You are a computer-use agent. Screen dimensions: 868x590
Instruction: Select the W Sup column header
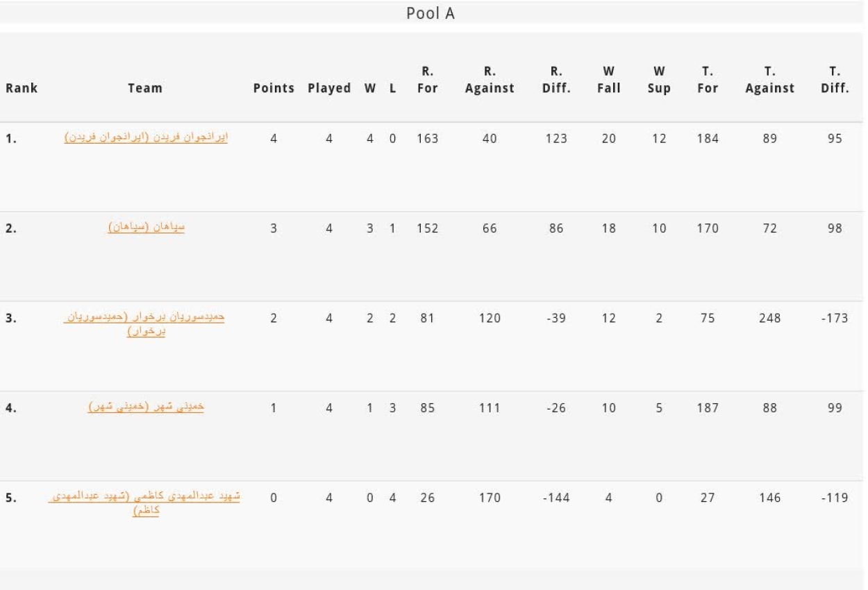tap(659, 80)
